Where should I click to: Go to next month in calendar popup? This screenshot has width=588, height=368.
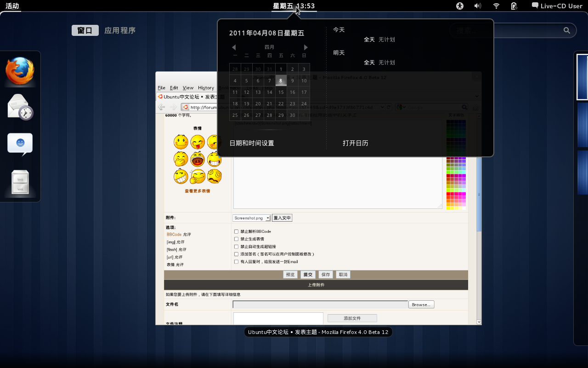[x=306, y=47]
